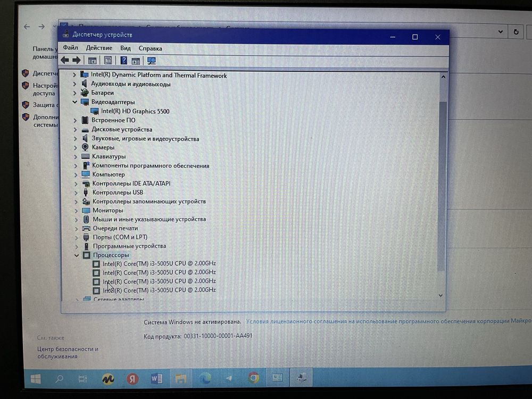Select the Очереди печати category

point(115,228)
